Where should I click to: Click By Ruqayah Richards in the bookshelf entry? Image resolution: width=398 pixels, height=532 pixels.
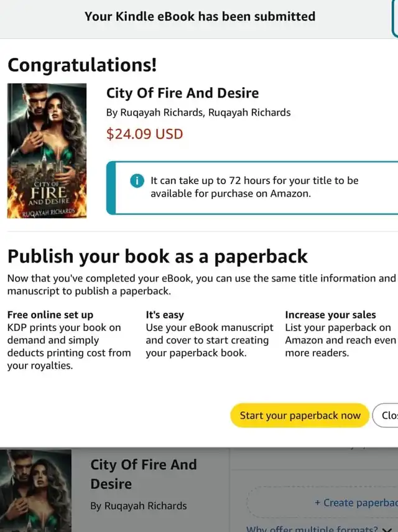[x=138, y=506]
